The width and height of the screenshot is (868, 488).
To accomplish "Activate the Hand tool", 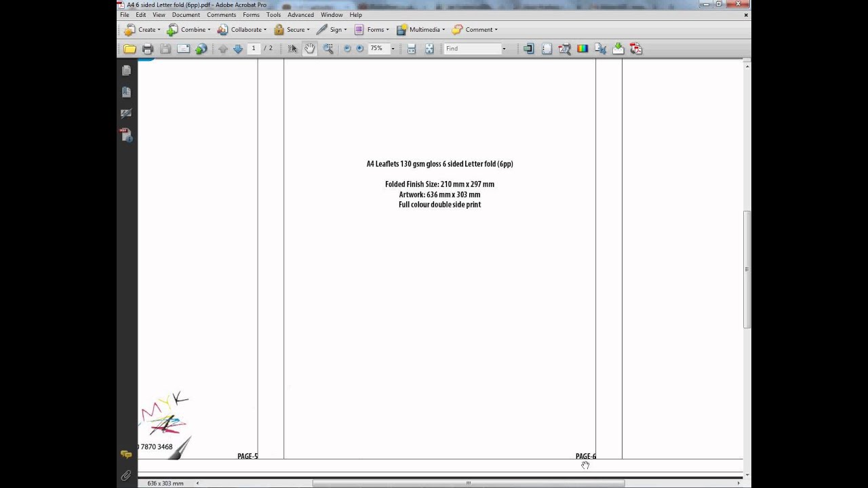I will pyautogui.click(x=309, y=49).
